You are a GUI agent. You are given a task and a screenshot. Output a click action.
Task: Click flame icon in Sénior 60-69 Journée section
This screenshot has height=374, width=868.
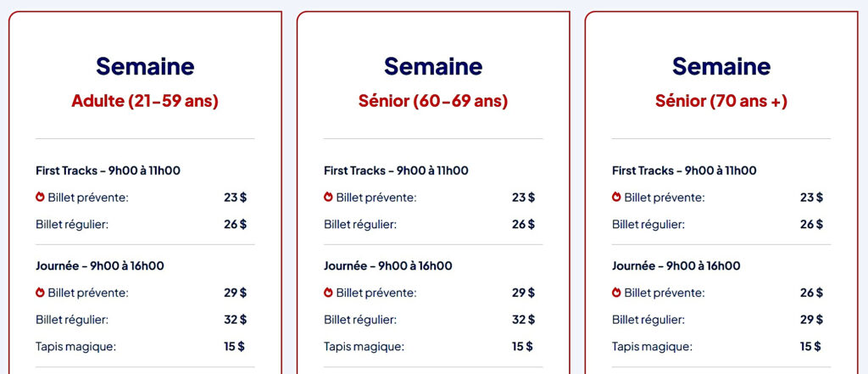click(x=328, y=293)
